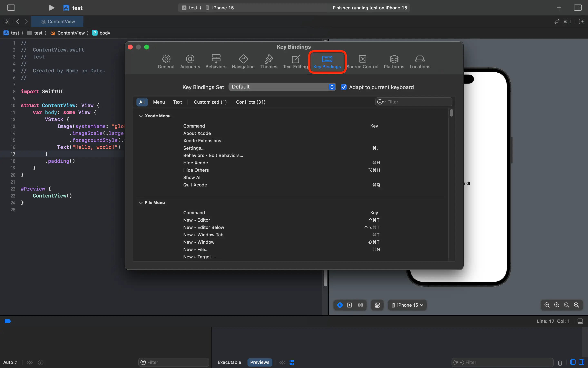Viewport: 588px width, 368px height.
Task: Open the Auto variables scope dropdown
Action: coord(10,362)
